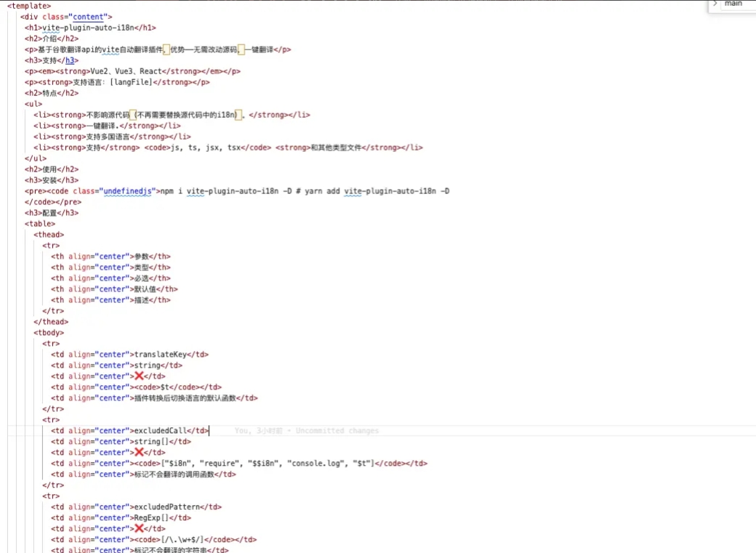Click the opening <tbody> tag
This screenshot has height=553, width=756.
tap(49, 333)
